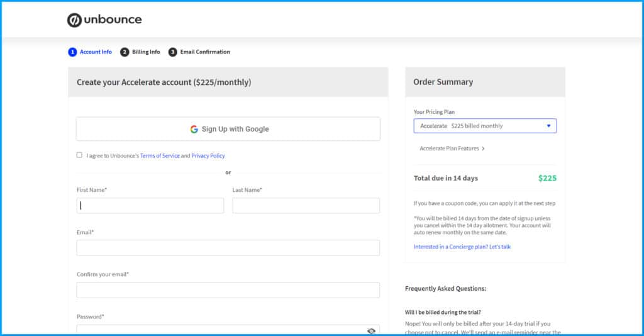Toggle password visibility eye icon
The width and height of the screenshot is (644, 336).
tap(371, 331)
